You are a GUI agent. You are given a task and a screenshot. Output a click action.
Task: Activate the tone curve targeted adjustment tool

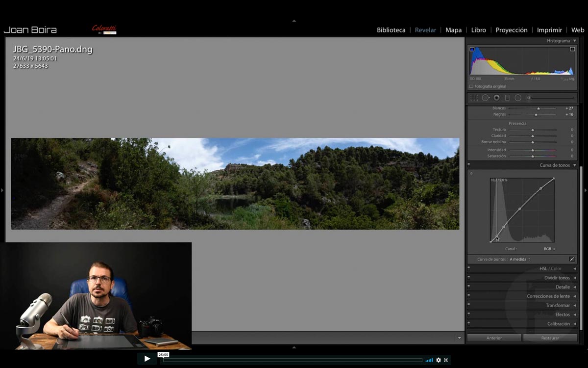point(471,173)
